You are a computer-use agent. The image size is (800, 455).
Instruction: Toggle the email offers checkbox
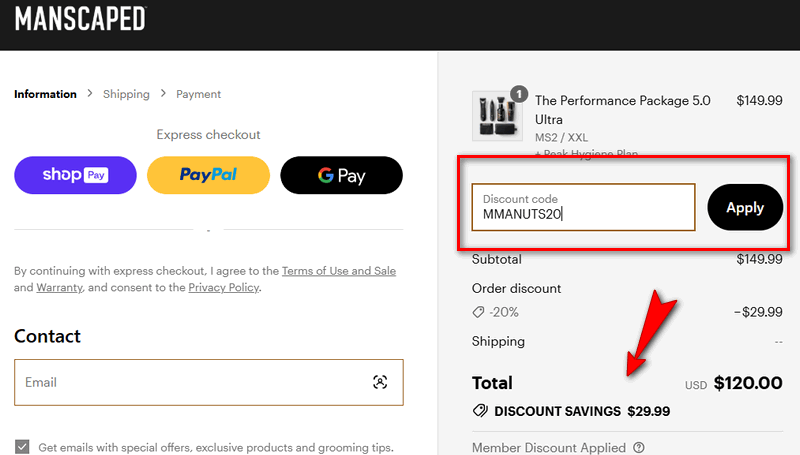click(22, 447)
